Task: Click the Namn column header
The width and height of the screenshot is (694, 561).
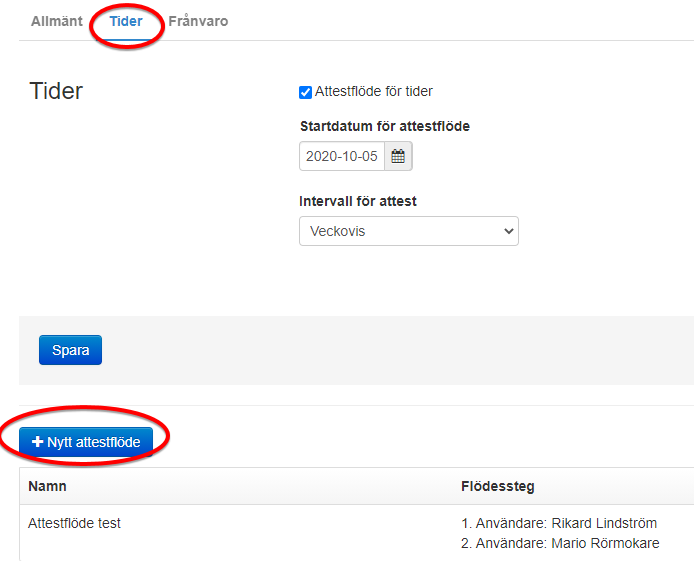Action: pyautogui.click(x=47, y=486)
